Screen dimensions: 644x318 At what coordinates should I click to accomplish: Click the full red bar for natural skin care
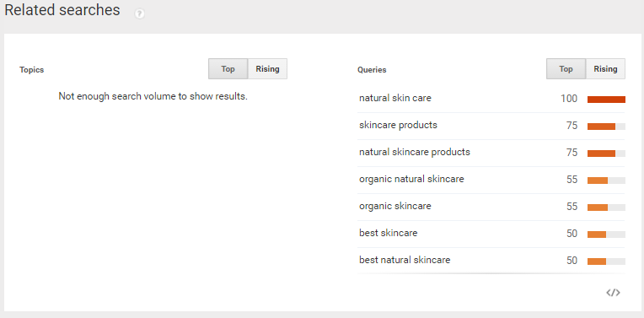click(606, 100)
